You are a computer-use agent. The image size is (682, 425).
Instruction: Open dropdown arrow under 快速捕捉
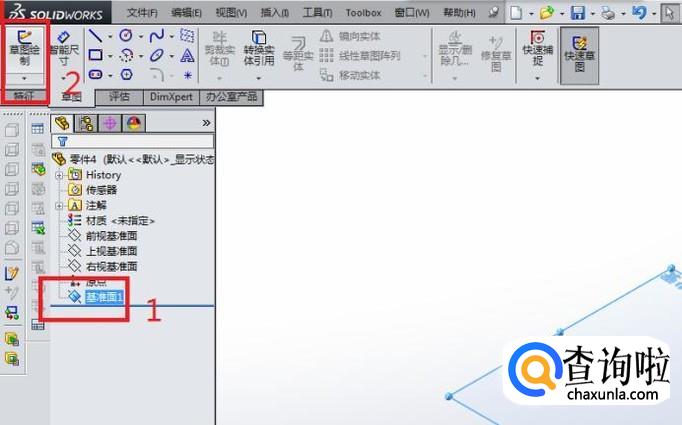tap(538, 78)
